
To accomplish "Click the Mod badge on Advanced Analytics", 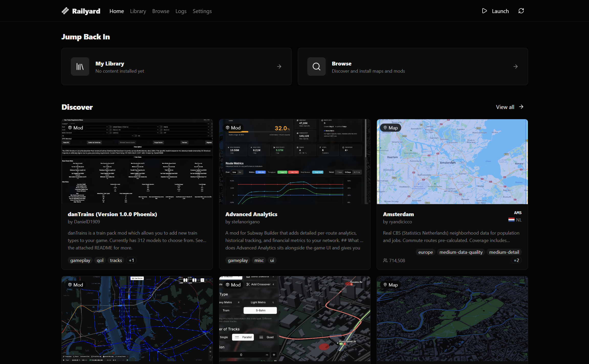I will (233, 128).
